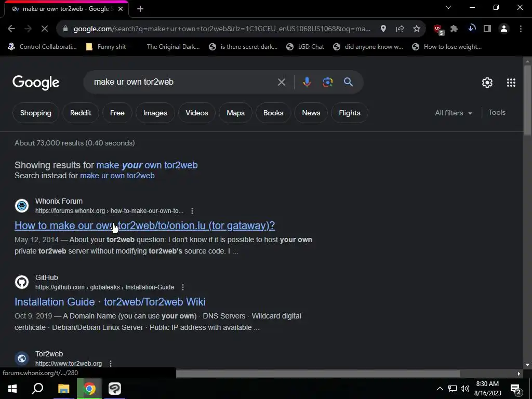Open 'did anyone know w...' bookmark

click(368, 47)
